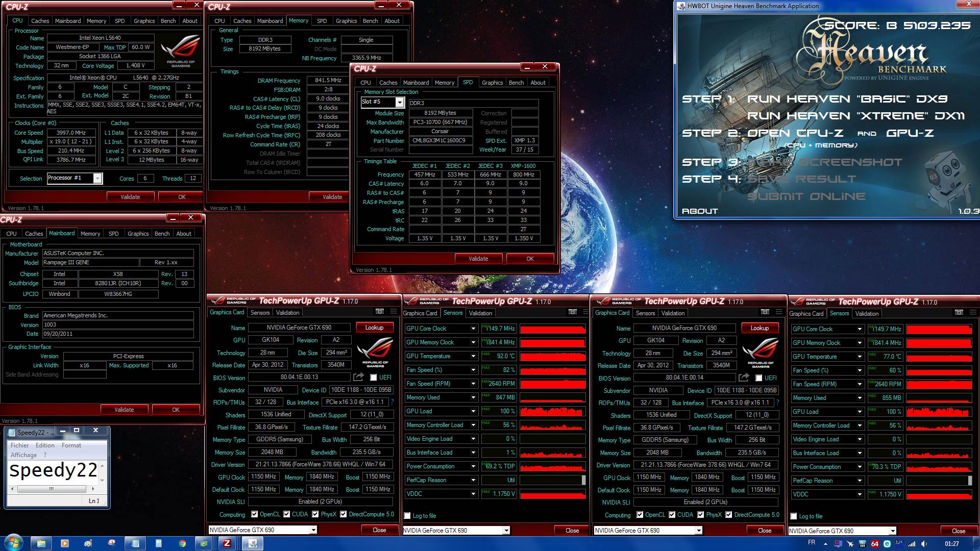Viewport: 980px width, 551px height.
Task: Expand GPU Memory Clock dropdown in the sensors window showing 77.0 °C
Action: pyautogui.click(x=860, y=343)
